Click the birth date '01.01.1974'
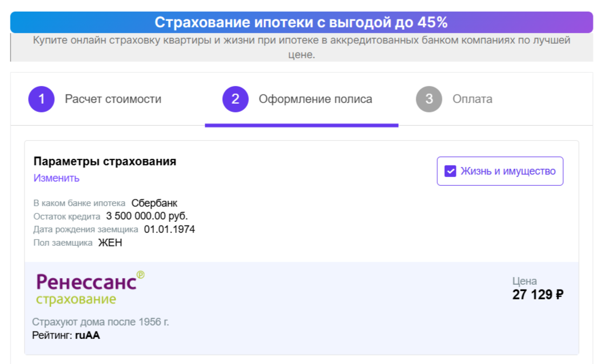 coord(169,229)
